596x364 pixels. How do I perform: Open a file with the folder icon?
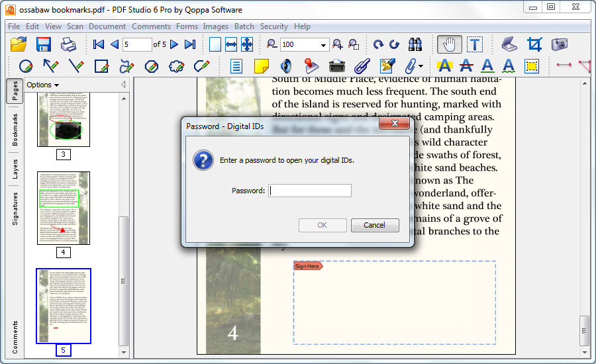point(19,44)
